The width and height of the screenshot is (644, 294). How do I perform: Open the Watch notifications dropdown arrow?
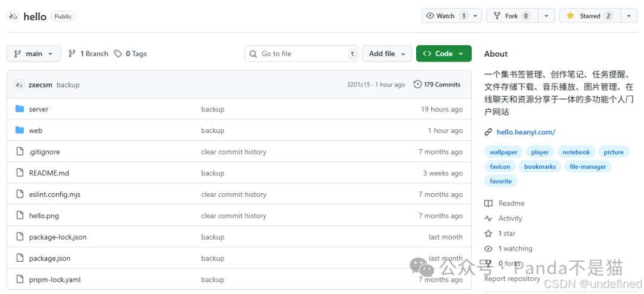[x=475, y=16]
